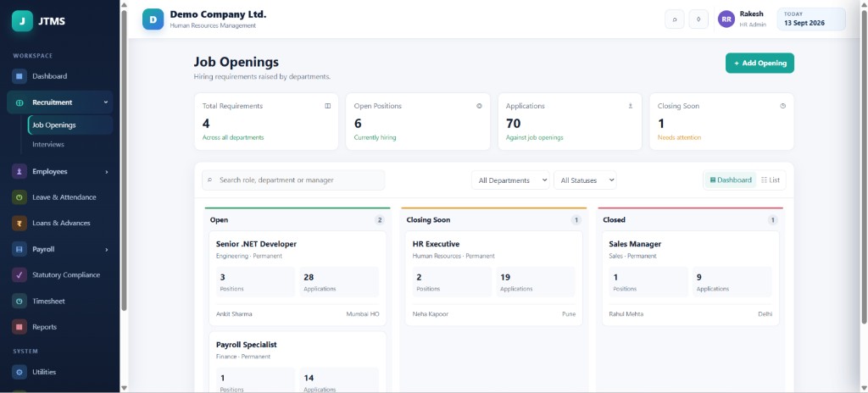This screenshot has width=868, height=393.
Task: Go to Interviews in sidebar
Action: pos(48,145)
